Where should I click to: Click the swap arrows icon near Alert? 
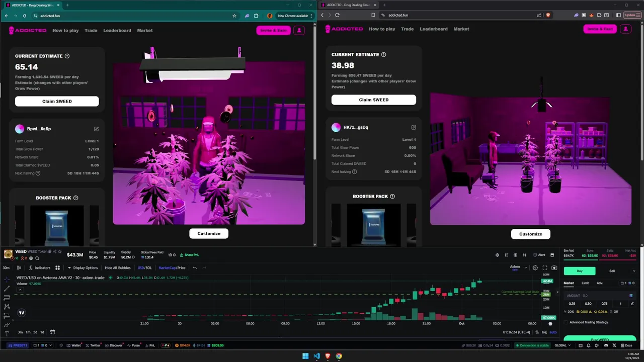524,255
